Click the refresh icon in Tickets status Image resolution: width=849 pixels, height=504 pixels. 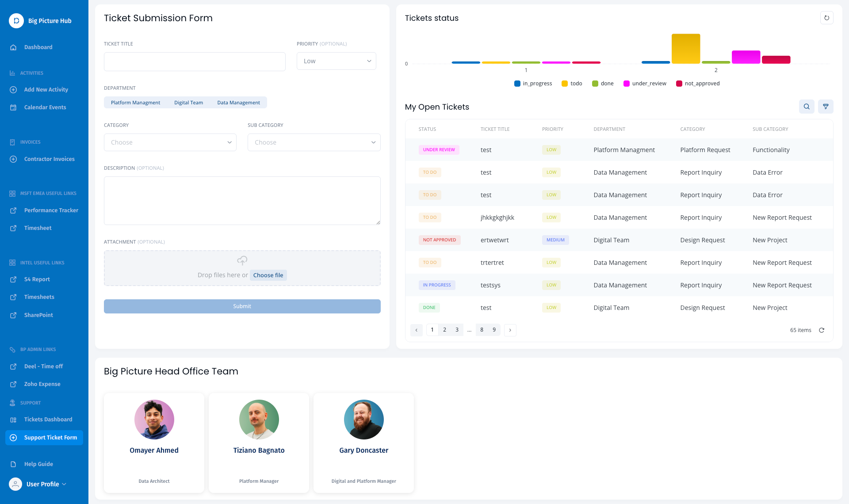click(x=826, y=18)
